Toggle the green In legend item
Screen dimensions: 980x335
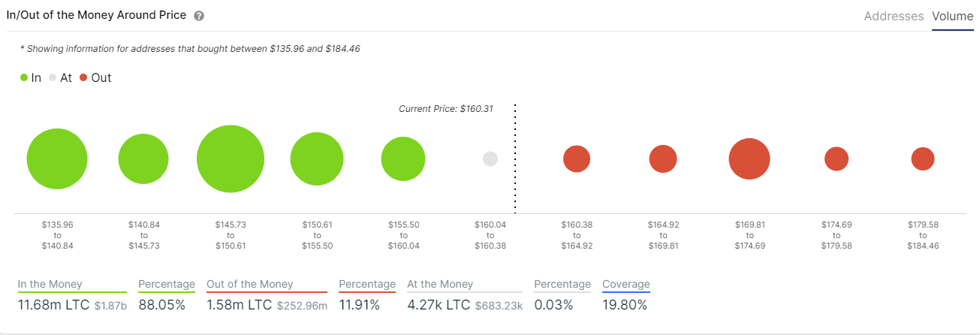31,77
